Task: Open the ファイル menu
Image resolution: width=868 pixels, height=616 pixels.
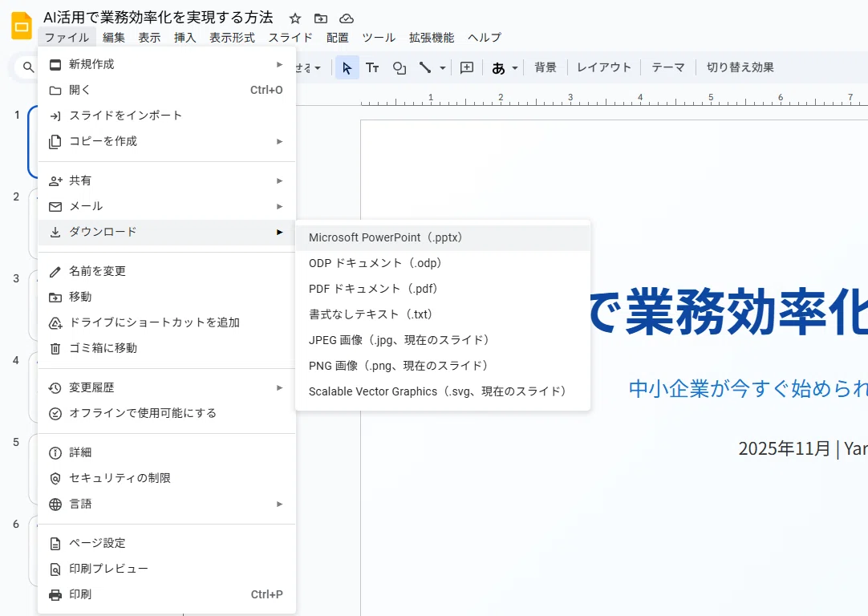Action: pyautogui.click(x=67, y=37)
